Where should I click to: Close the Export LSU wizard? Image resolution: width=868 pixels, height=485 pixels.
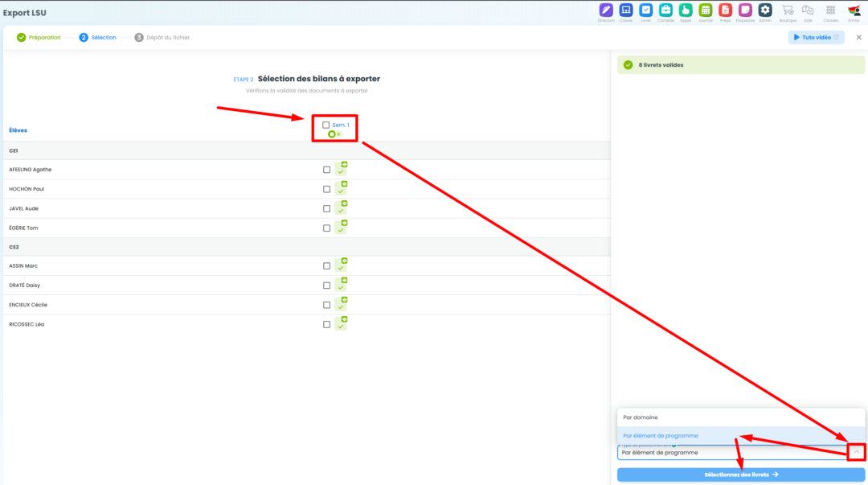tap(858, 37)
